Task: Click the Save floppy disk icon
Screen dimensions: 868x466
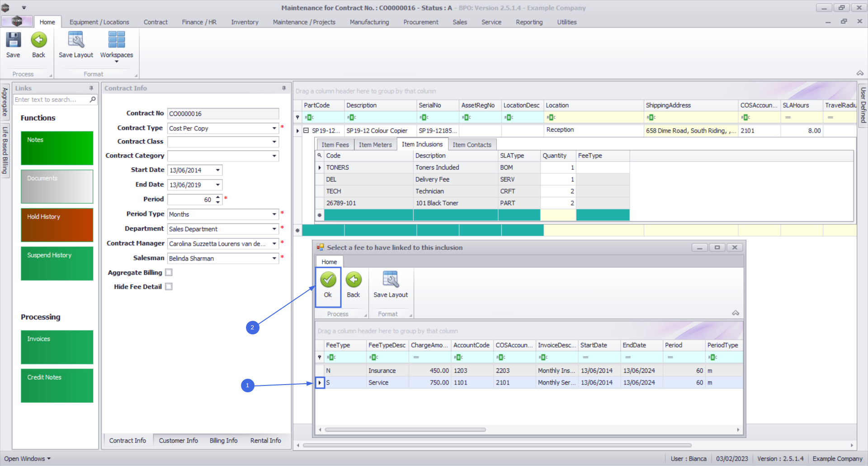Action: click(x=13, y=40)
